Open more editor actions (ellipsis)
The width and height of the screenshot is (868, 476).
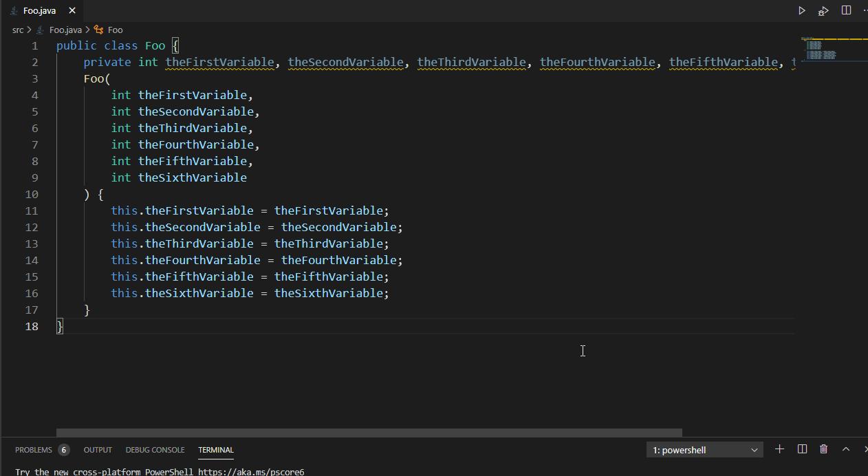click(x=865, y=10)
